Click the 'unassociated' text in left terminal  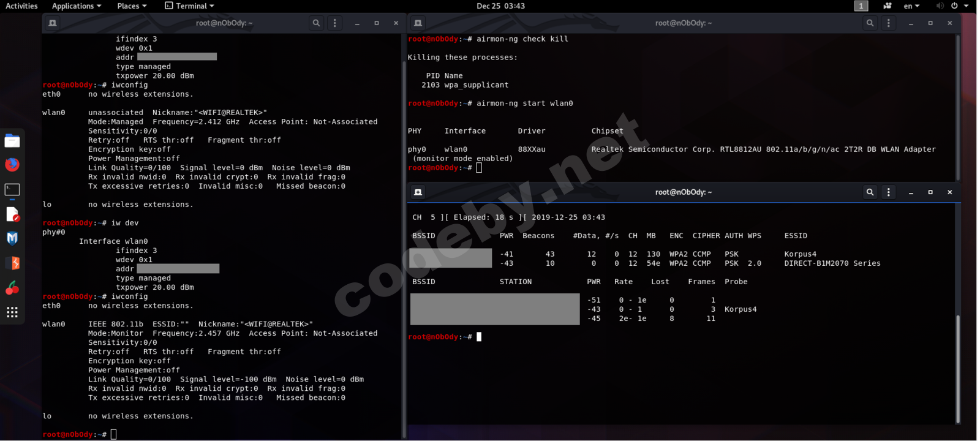point(116,113)
